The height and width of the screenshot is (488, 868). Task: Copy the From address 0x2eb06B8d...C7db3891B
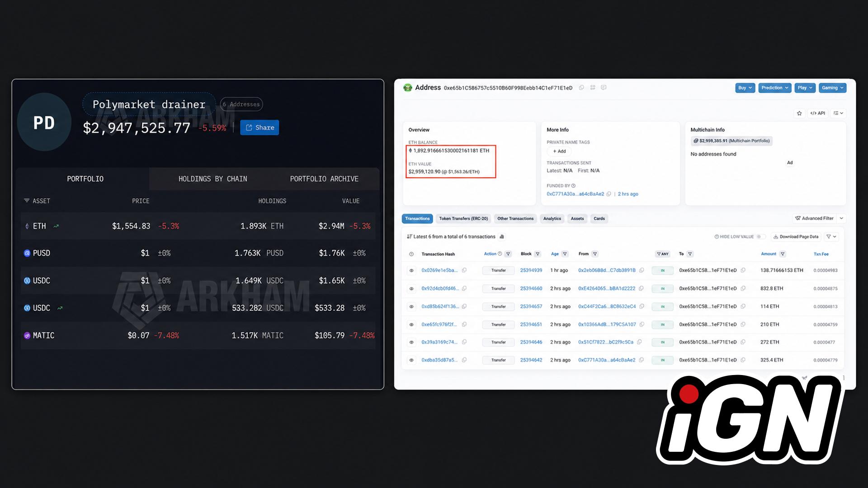642,270
